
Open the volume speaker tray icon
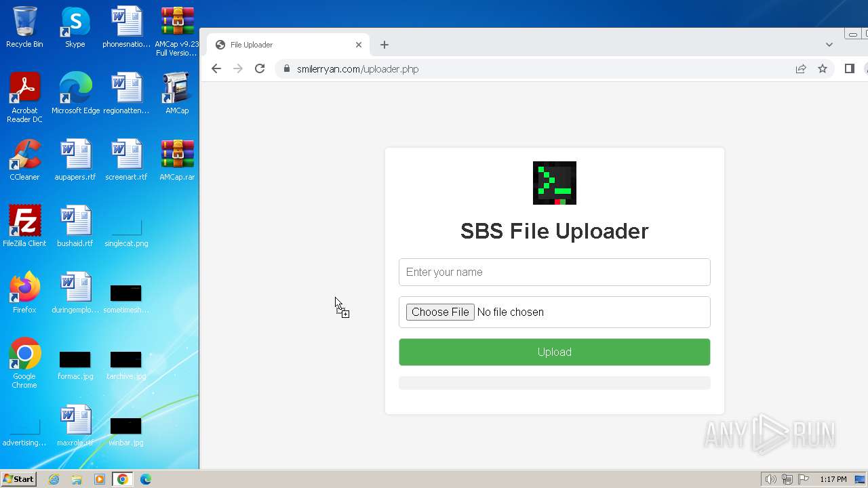770,479
